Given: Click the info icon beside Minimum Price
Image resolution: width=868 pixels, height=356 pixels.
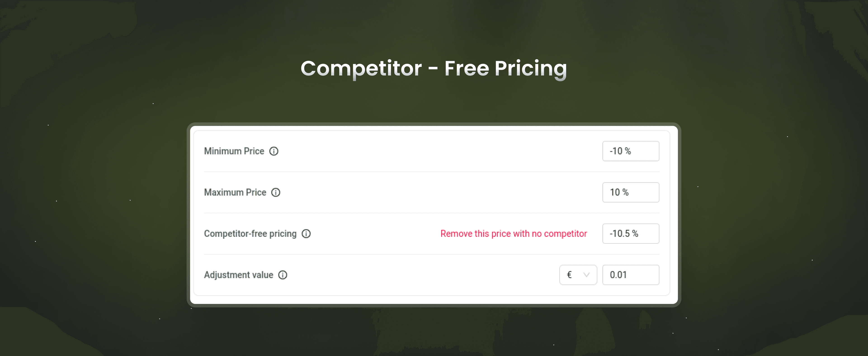Looking at the screenshot, I should pyautogui.click(x=274, y=151).
